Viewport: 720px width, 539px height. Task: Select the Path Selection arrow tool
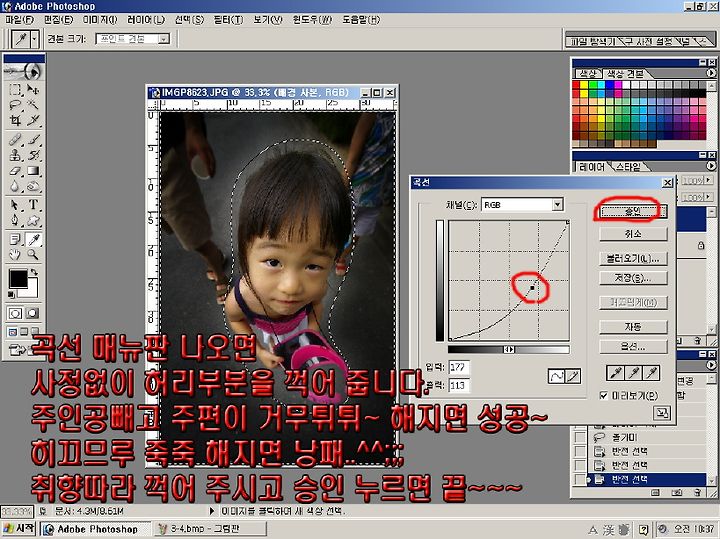point(15,205)
